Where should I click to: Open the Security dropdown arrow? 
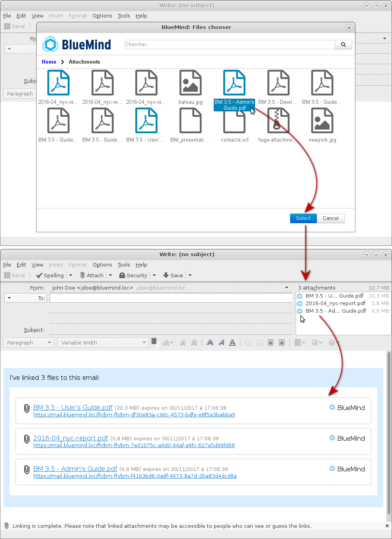tap(154, 275)
